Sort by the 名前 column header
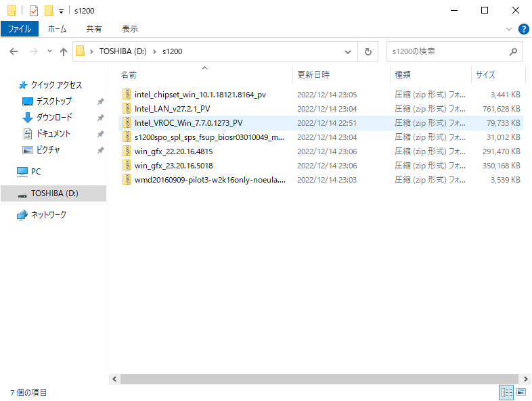 (x=204, y=74)
